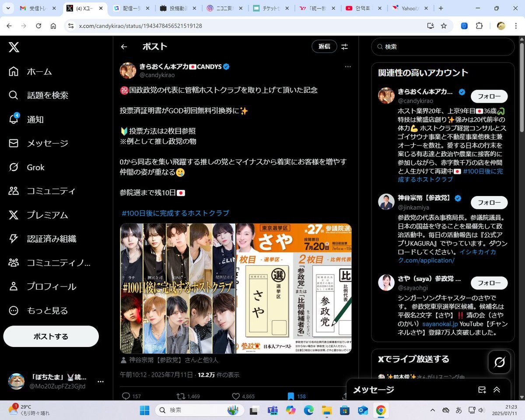Image resolution: width=525 pixels, height=420 pixels.
Task: Open Microsoft Edge from the taskbar
Action: pyautogui.click(x=309, y=410)
